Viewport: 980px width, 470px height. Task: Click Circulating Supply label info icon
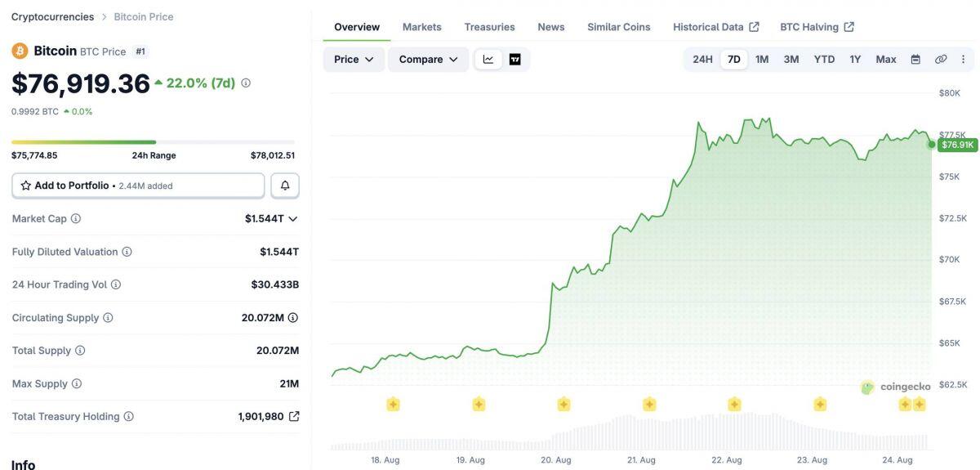[x=108, y=318]
